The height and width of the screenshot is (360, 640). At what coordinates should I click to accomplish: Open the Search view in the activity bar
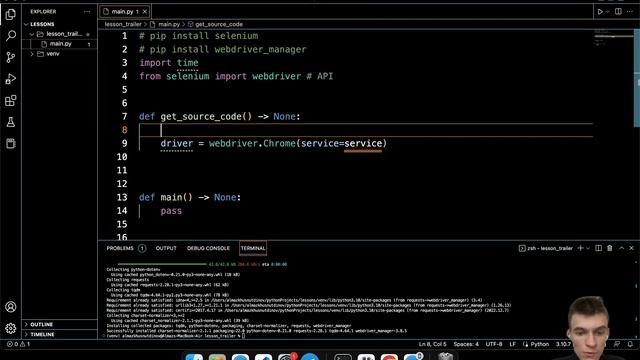[11, 36]
